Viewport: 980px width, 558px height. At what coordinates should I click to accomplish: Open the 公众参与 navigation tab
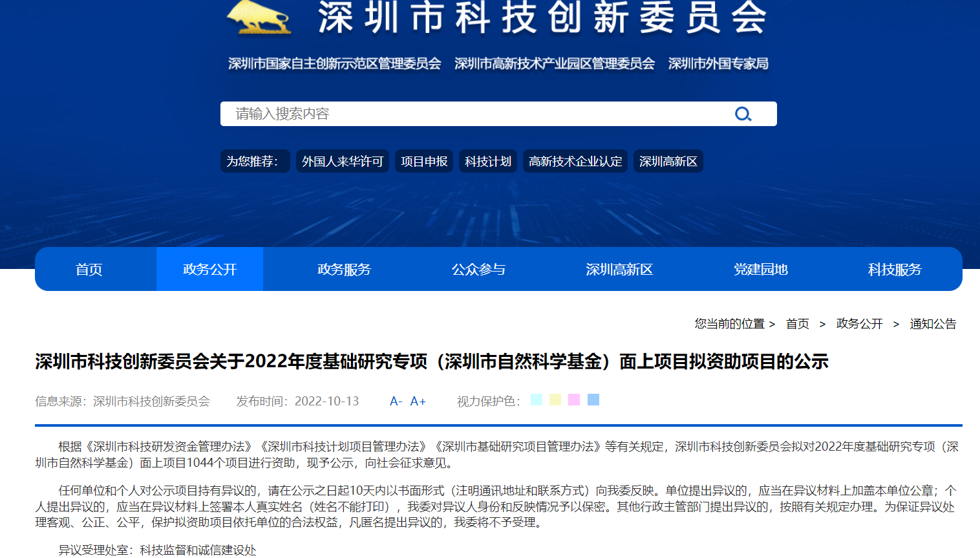[x=478, y=270]
